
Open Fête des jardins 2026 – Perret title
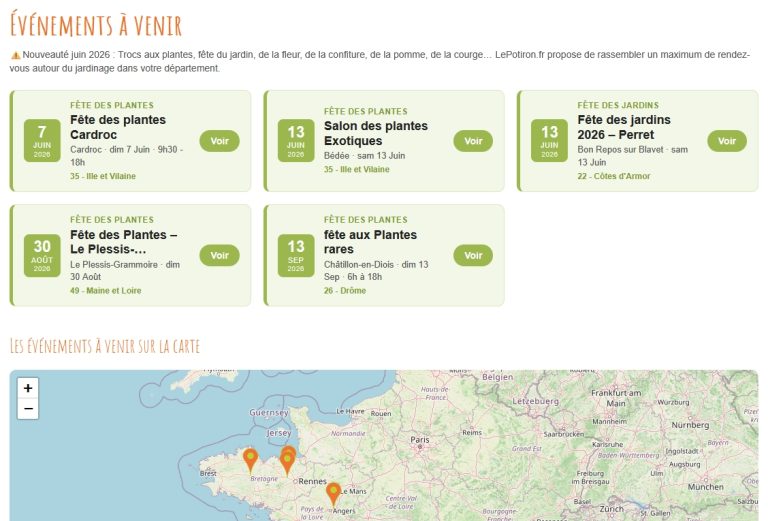tap(624, 127)
